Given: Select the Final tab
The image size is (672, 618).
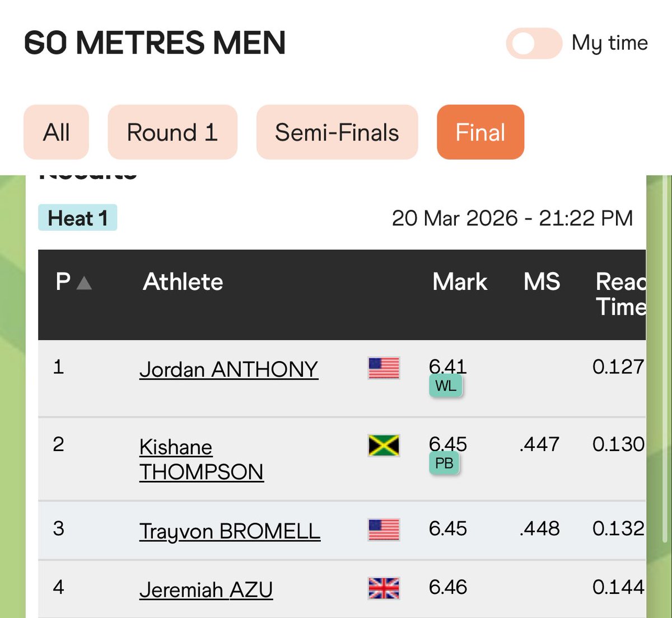Looking at the screenshot, I should coord(480,132).
